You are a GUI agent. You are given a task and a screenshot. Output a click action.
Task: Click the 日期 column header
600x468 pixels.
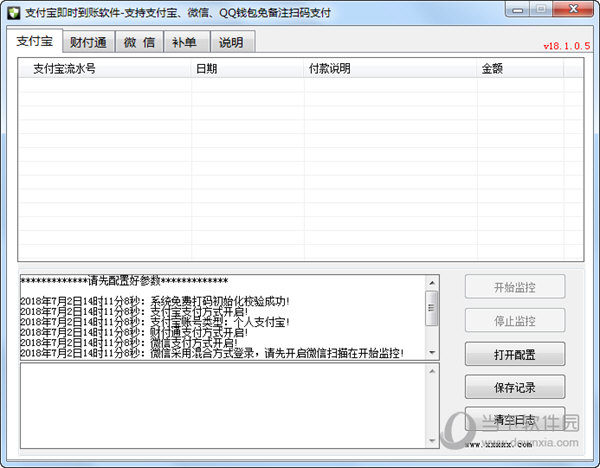248,68
